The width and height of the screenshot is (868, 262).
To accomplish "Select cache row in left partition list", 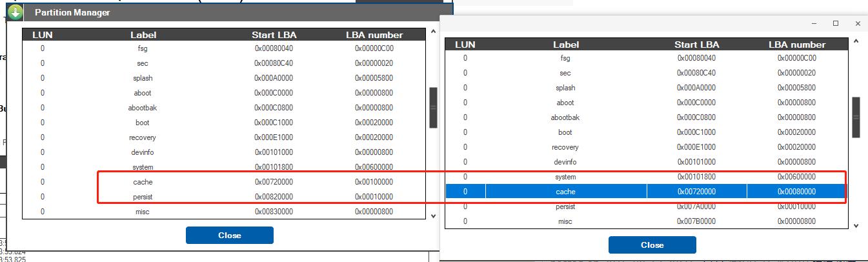I will pos(224,182).
